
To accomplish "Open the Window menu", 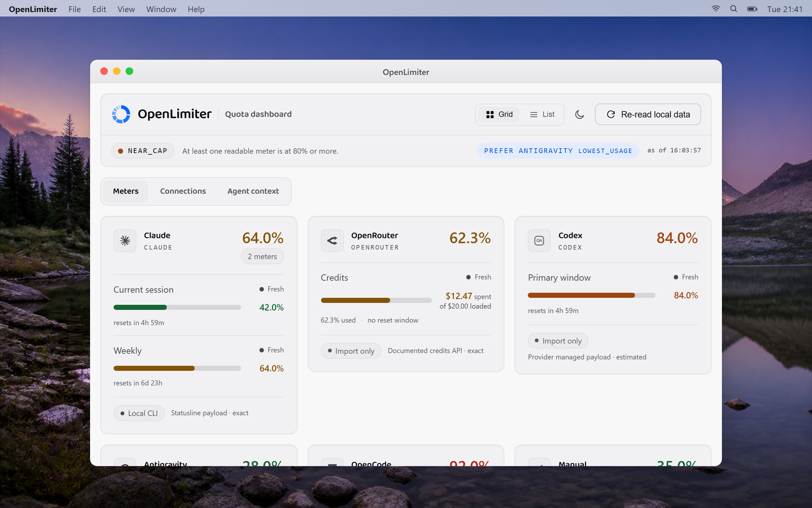I will click(x=161, y=9).
